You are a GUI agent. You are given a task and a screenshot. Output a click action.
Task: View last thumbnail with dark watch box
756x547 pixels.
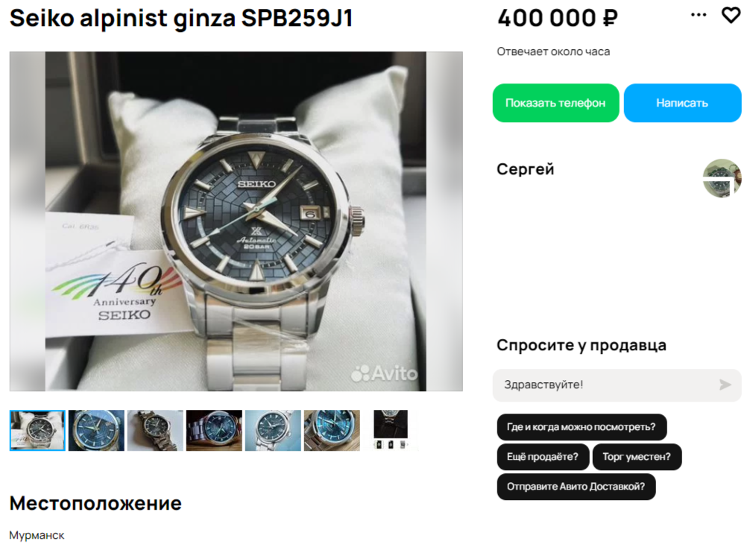pos(391,430)
